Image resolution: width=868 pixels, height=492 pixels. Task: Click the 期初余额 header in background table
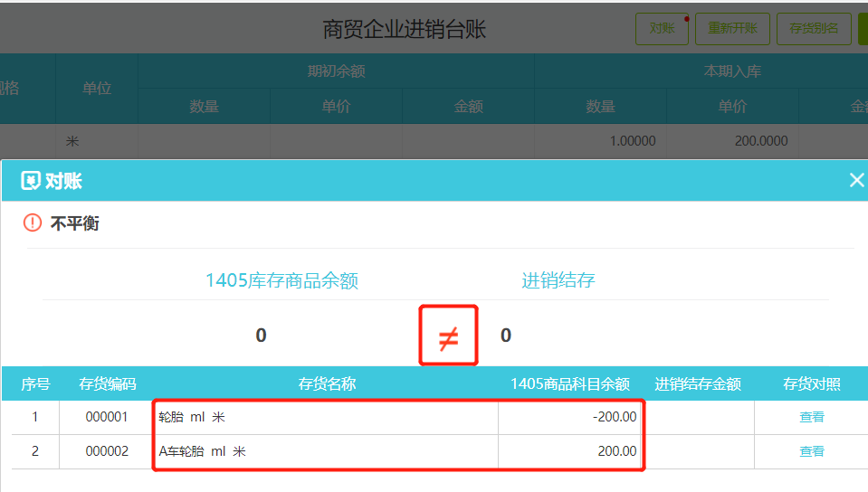pyautogui.click(x=336, y=71)
